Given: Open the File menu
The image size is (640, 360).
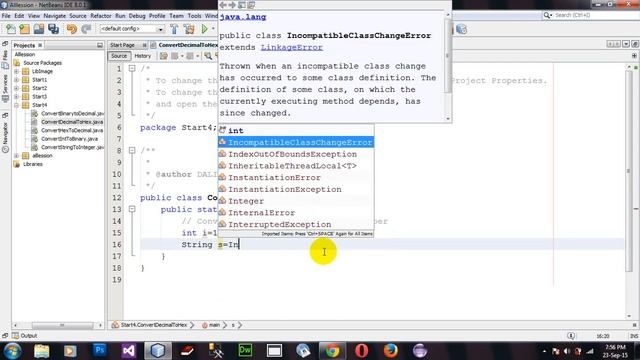Looking at the screenshot, I should tap(6, 16).
